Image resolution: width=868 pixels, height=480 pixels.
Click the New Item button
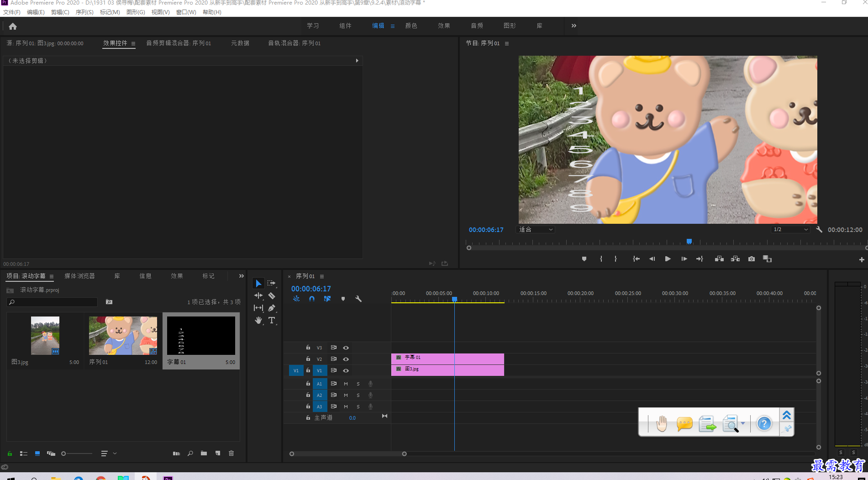point(218,454)
